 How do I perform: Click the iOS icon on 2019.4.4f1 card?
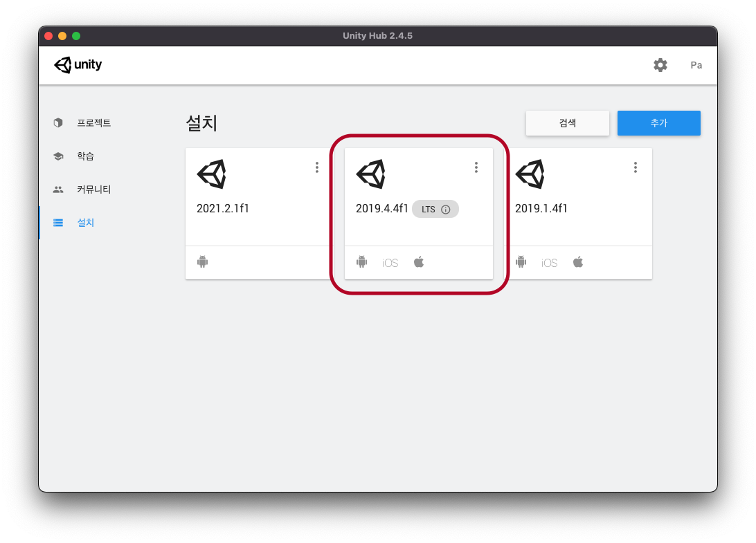point(390,263)
